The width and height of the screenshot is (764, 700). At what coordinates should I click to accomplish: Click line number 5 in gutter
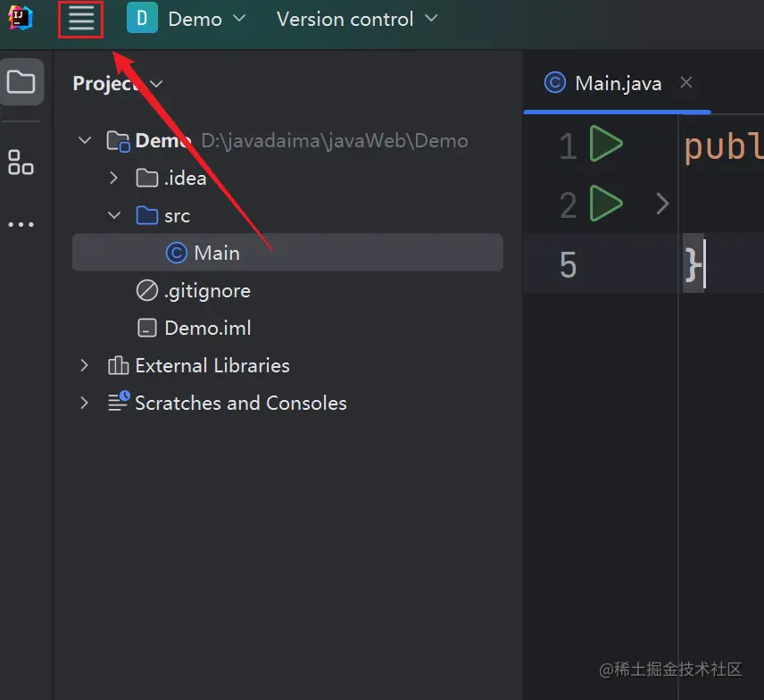[569, 265]
